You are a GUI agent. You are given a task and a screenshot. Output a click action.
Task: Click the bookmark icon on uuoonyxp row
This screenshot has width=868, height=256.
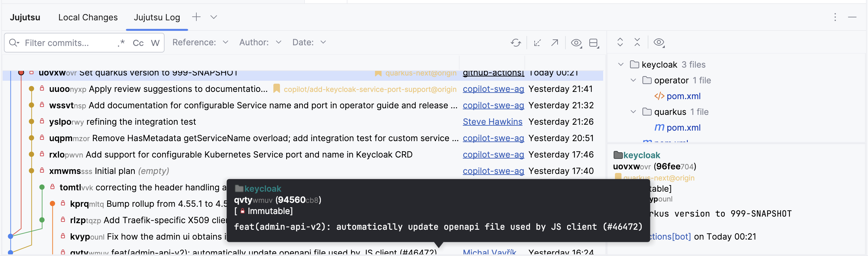click(x=276, y=88)
